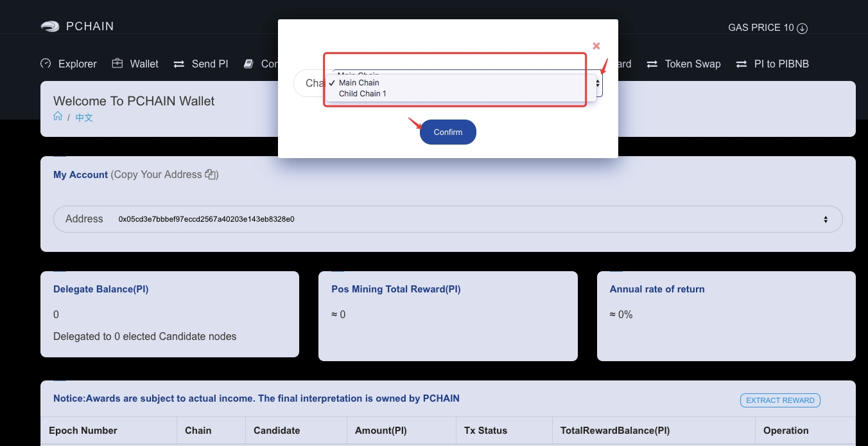Copy address using the copy icon
The width and height of the screenshot is (868, 446).
click(210, 174)
